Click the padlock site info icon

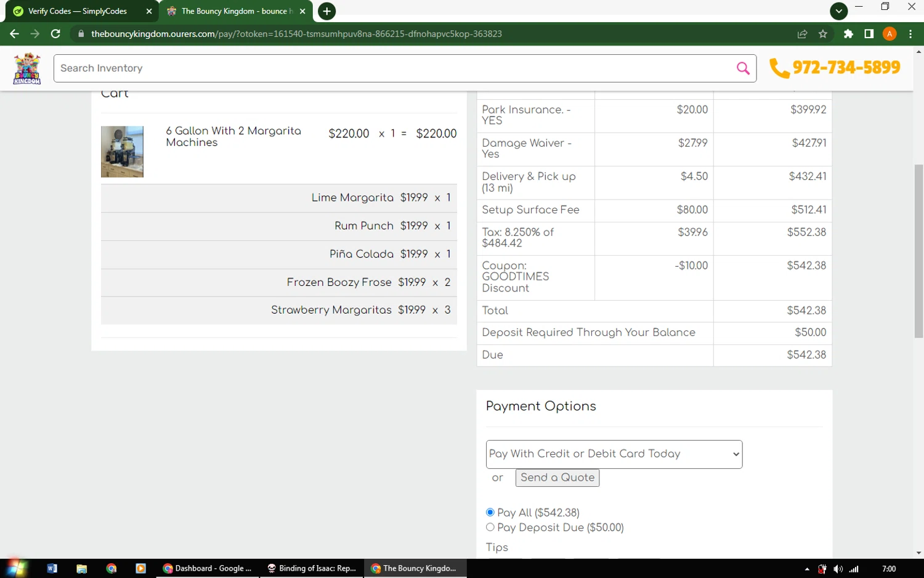(81, 34)
